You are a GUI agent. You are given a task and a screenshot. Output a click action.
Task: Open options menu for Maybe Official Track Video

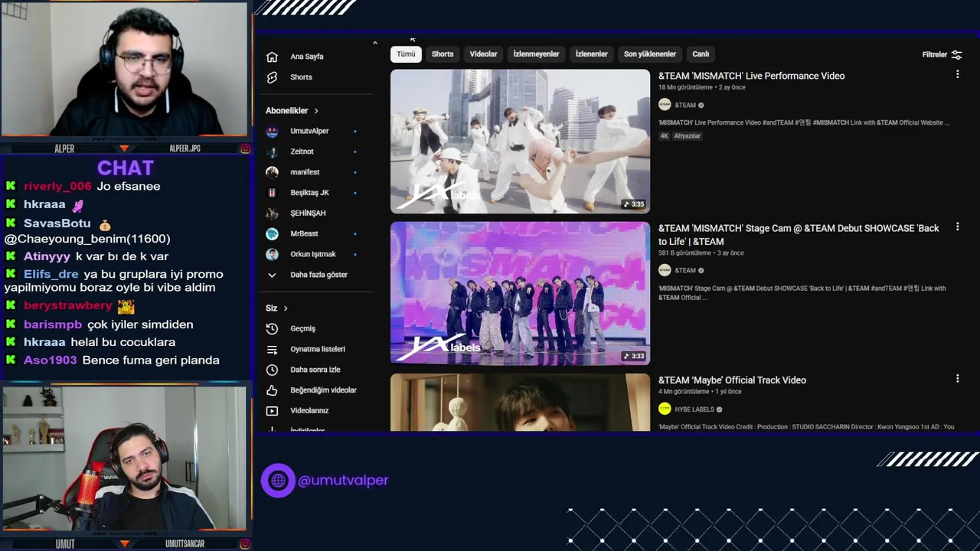(957, 378)
